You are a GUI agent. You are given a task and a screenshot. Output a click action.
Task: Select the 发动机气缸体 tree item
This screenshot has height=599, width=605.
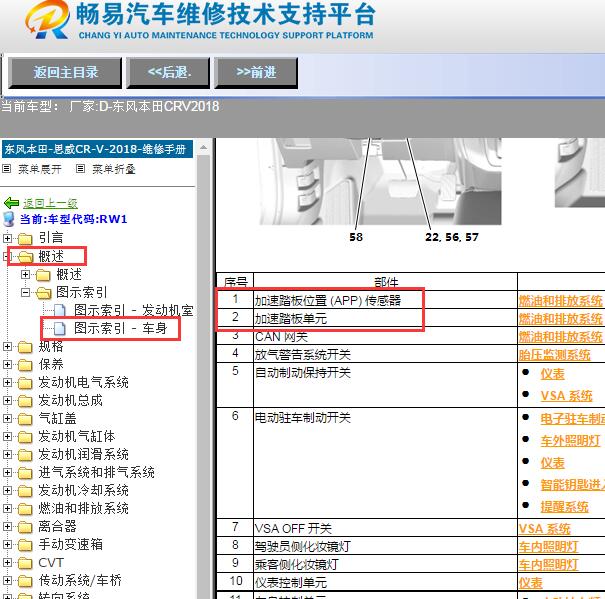[76, 436]
